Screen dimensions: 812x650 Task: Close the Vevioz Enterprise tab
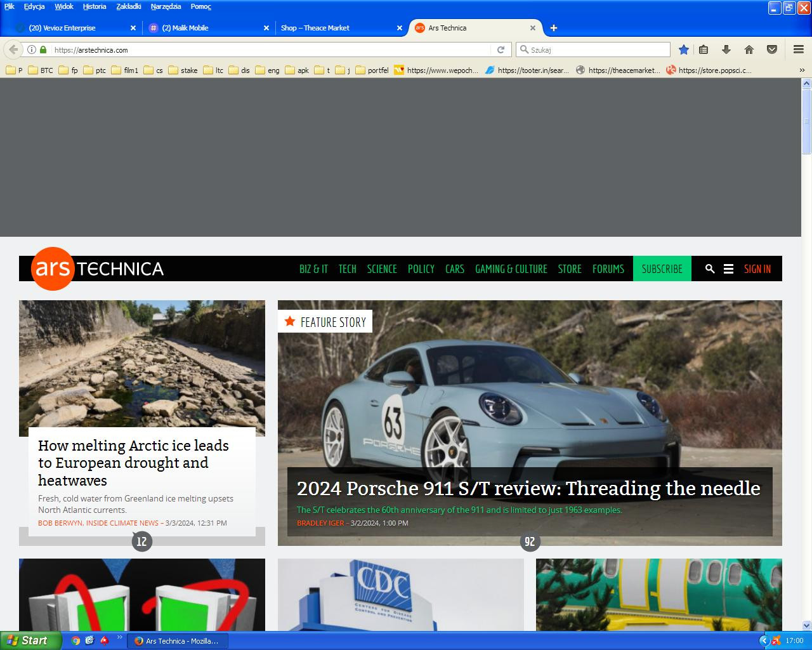[133, 28]
